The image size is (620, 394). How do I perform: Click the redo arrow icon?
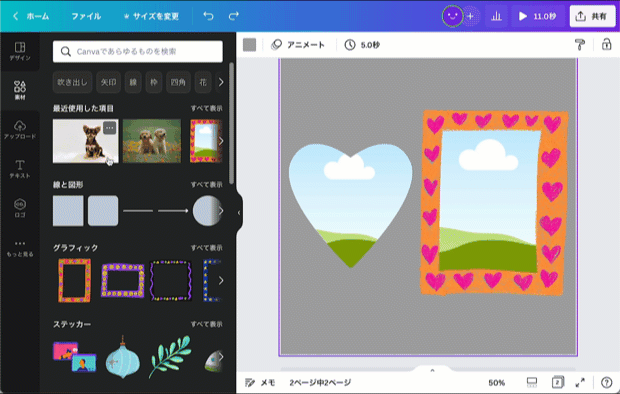point(234,16)
